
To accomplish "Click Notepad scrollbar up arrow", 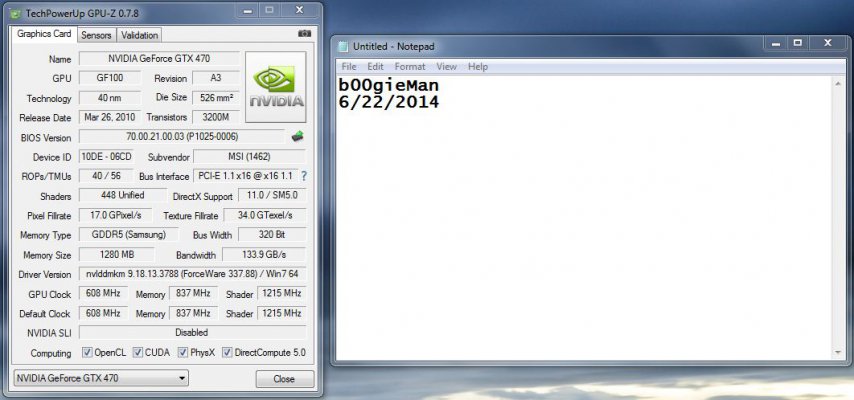I will [838, 83].
